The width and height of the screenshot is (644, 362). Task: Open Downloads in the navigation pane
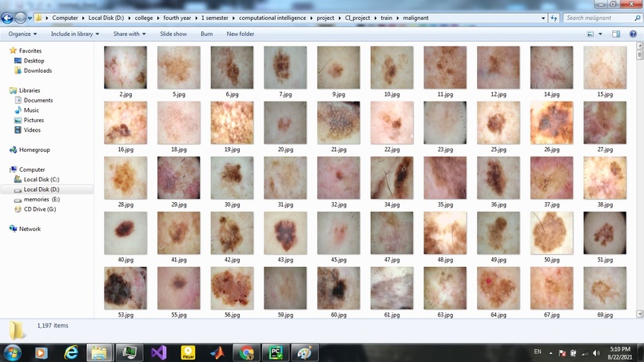(38, 70)
